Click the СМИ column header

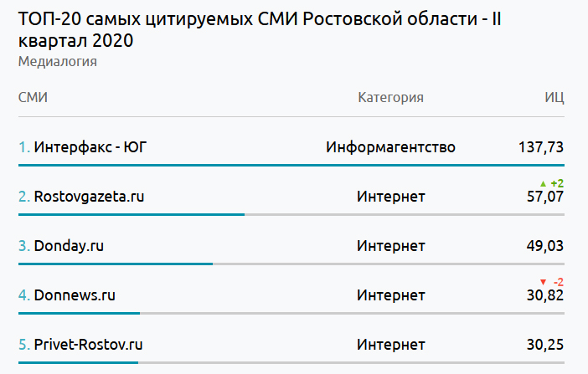pyautogui.click(x=33, y=98)
